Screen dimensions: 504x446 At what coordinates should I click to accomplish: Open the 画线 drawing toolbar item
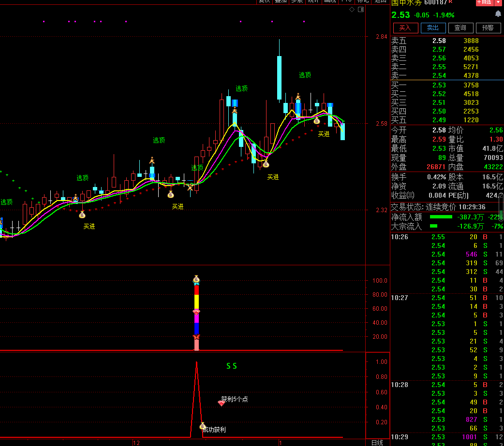tap(330, 1)
